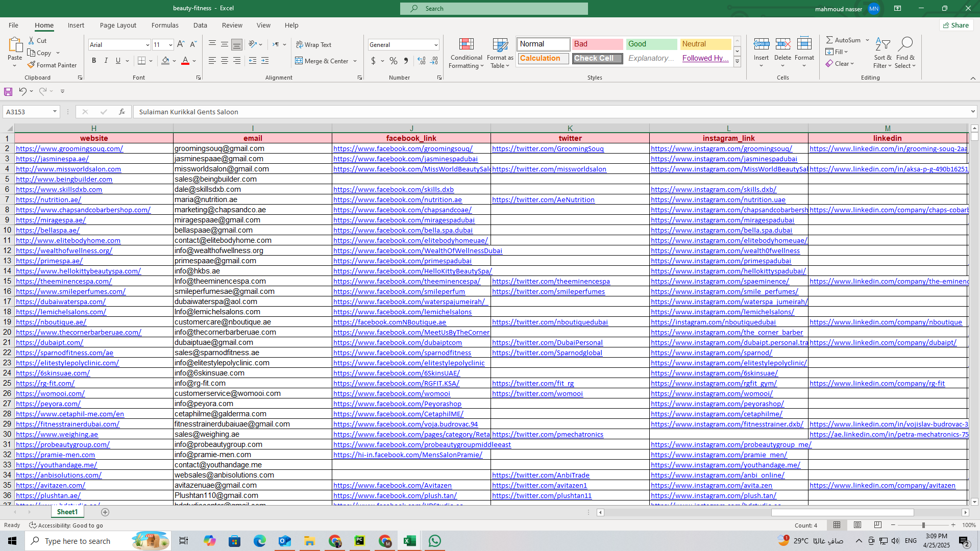Click the Share button

(x=956, y=25)
